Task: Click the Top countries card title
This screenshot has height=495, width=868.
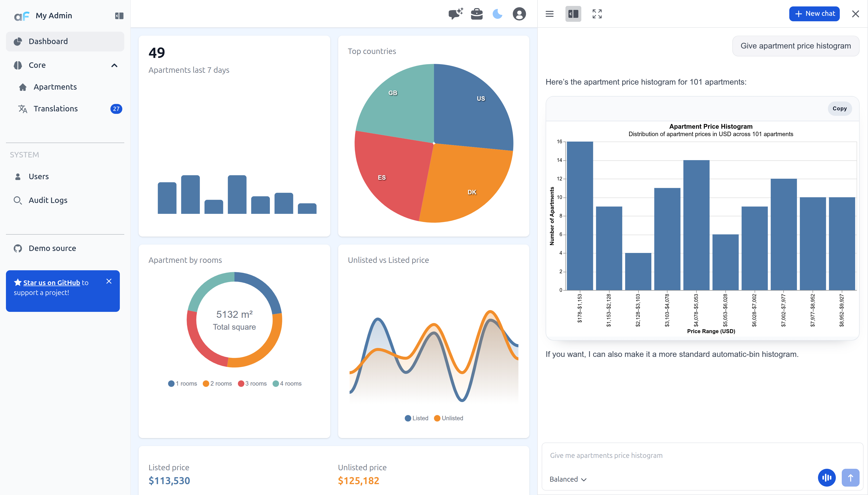Action: pos(372,51)
